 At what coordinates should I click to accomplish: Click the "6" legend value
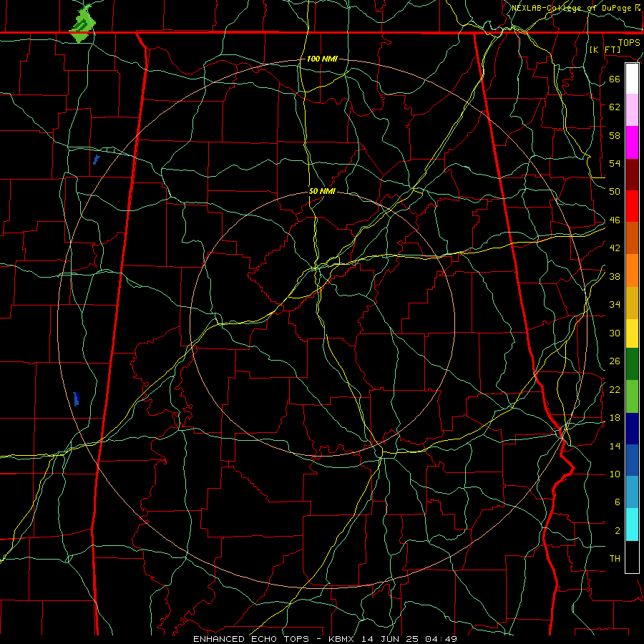coord(617,502)
